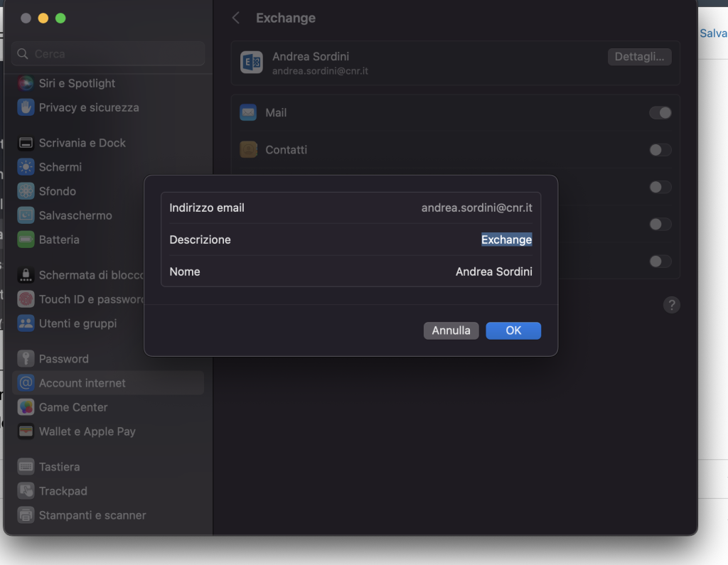Click the Contatti row label
Image resolution: width=728 pixels, height=565 pixels.
click(286, 149)
